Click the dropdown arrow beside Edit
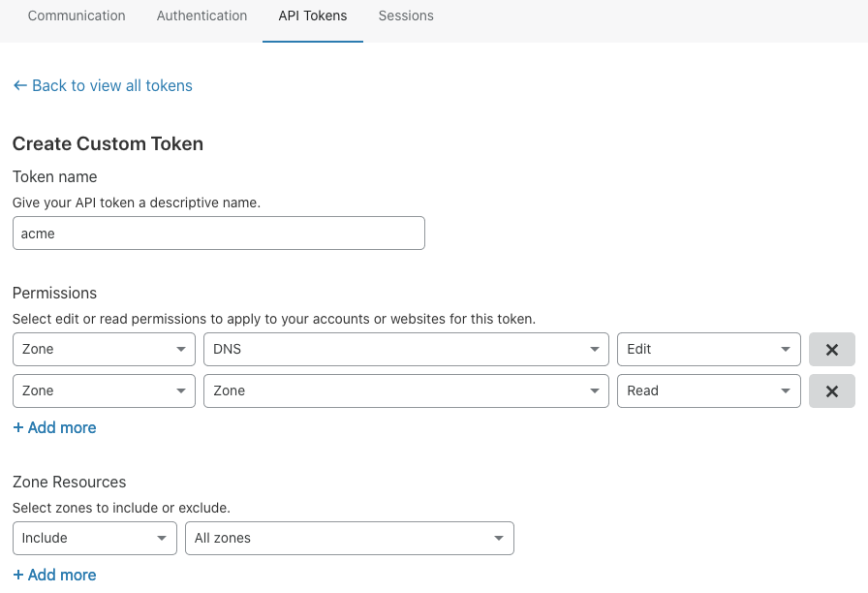This screenshot has height=593, width=868. coord(786,350)
